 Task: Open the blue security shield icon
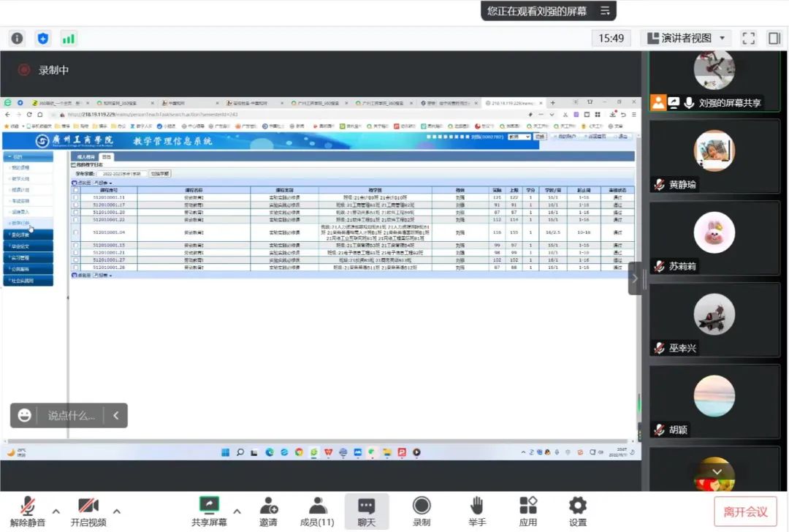[x=42, y=38]
